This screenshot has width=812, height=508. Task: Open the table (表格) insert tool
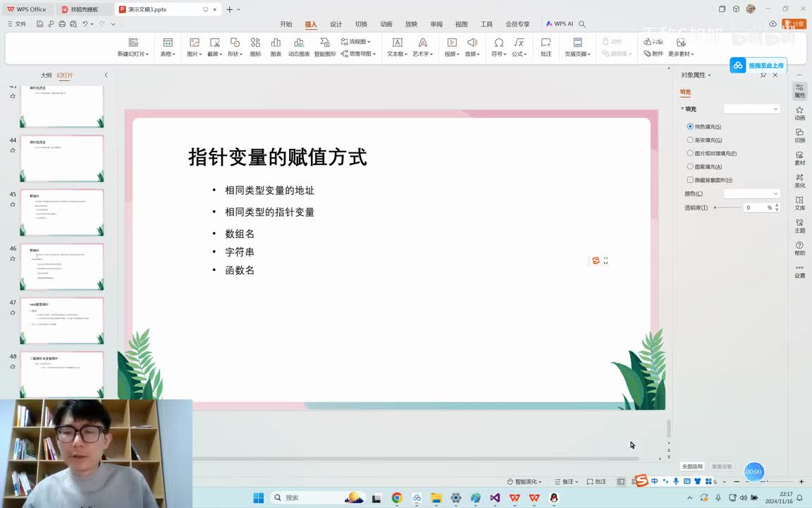[168, 47]
